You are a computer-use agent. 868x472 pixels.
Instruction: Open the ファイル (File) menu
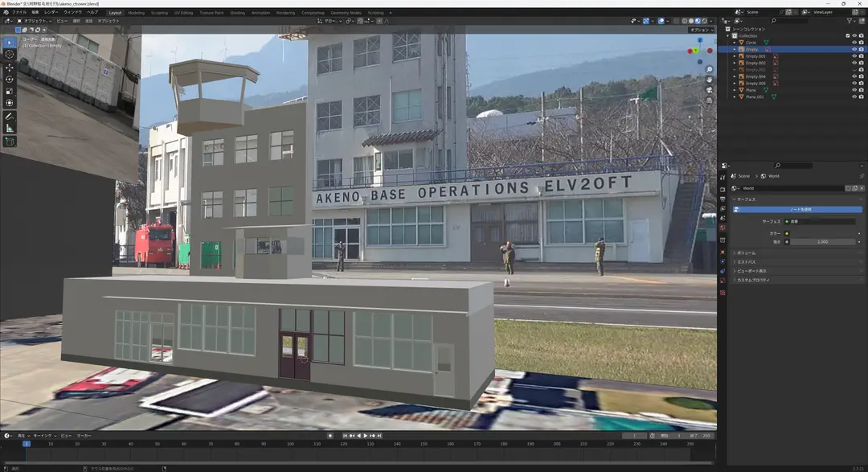19,12
